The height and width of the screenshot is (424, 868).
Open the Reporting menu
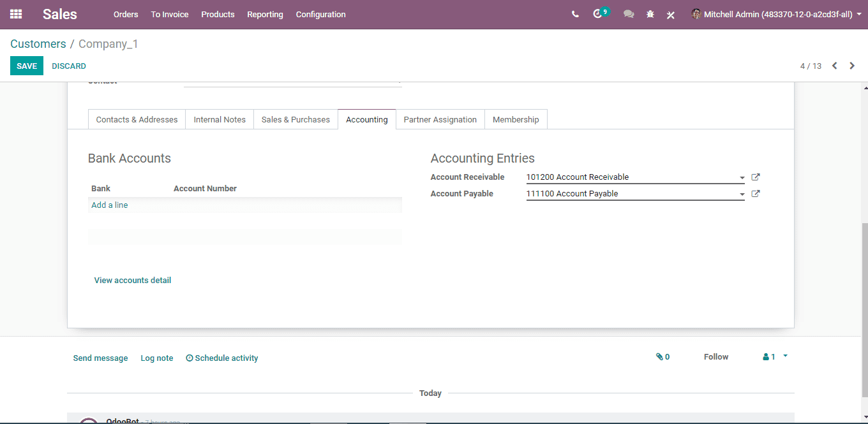coord(265,14)
